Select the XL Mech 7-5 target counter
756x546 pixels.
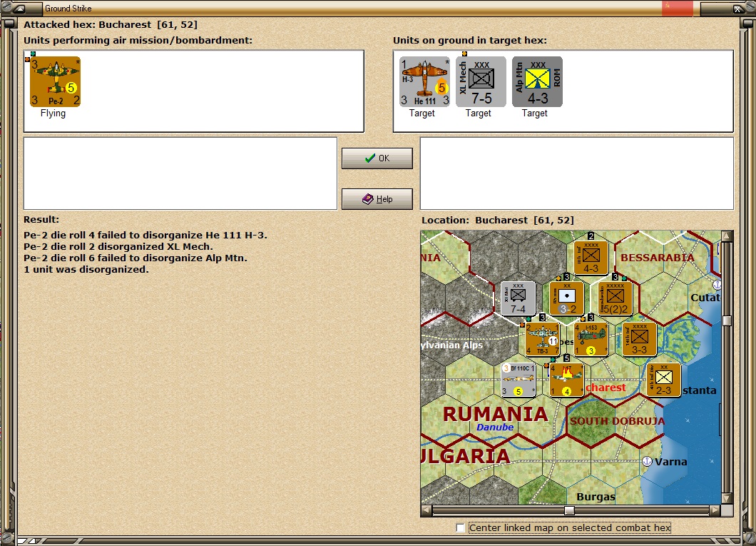tap(481, 81)
